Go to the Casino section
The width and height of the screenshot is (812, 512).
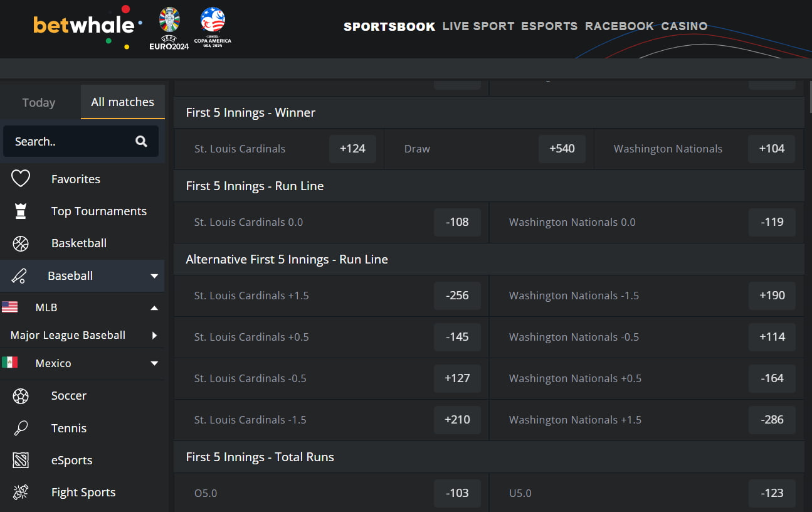(684, 26)
